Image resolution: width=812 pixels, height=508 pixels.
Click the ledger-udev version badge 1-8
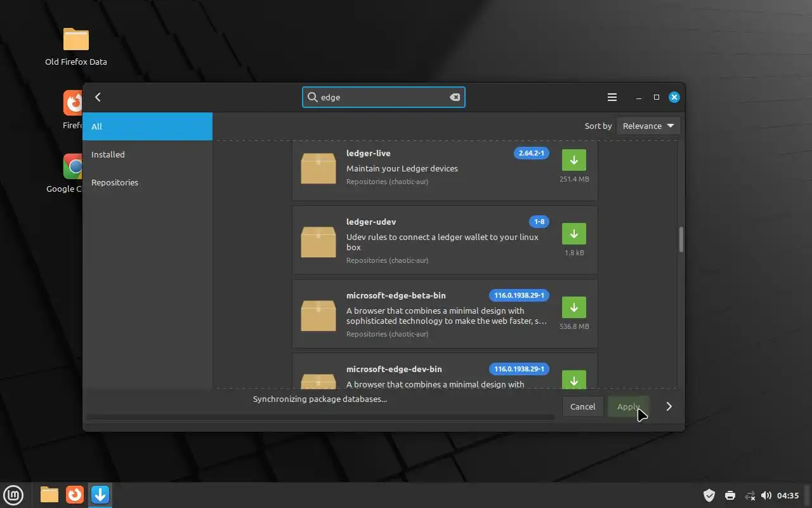tap(539, 222)
